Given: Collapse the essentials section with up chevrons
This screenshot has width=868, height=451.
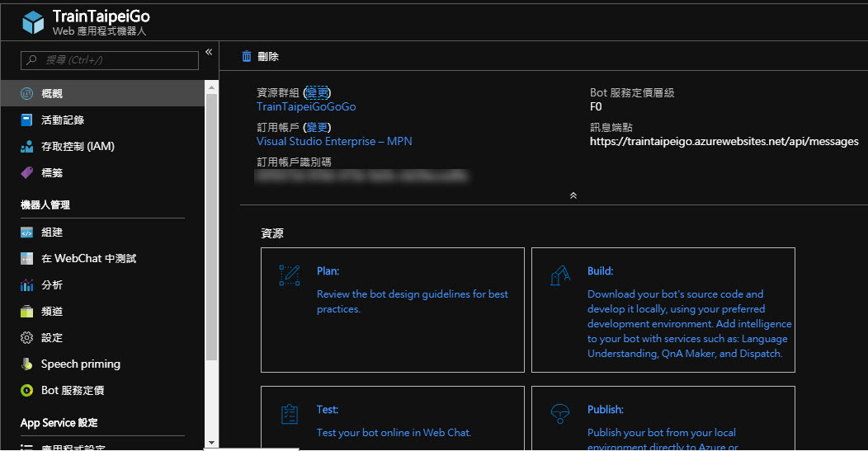Looking at the screenshot, I should tap(573, 195).
